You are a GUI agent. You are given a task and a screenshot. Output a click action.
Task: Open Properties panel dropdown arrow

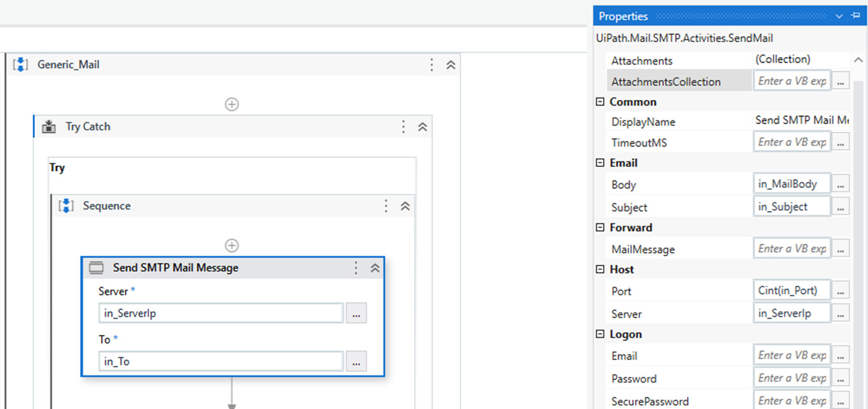click(x=839, y=16)
